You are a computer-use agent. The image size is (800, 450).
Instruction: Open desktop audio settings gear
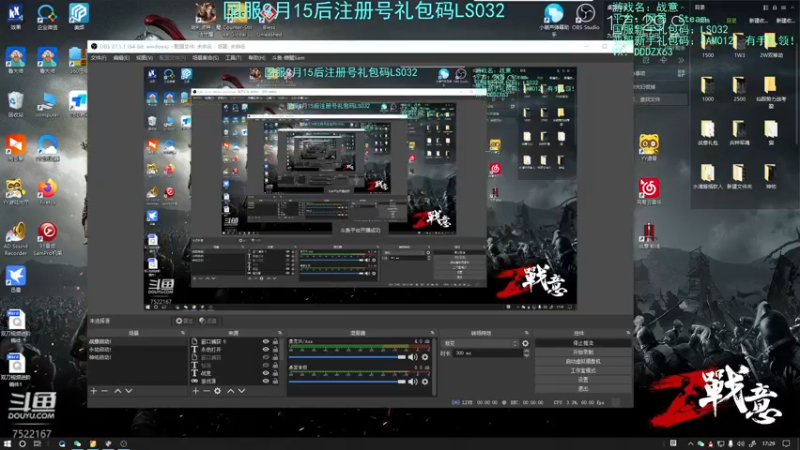(425, 382)
